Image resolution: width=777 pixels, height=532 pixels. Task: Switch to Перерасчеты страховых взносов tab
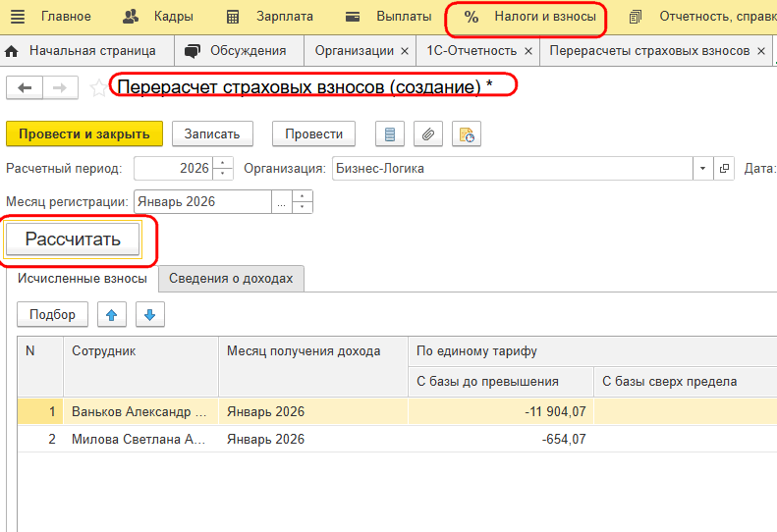tap(649, 50)
